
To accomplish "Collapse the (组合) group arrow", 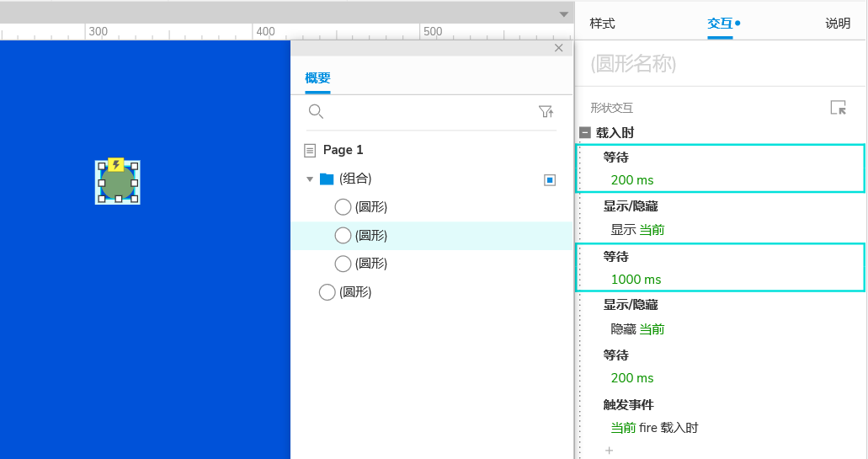I will 310,179.
